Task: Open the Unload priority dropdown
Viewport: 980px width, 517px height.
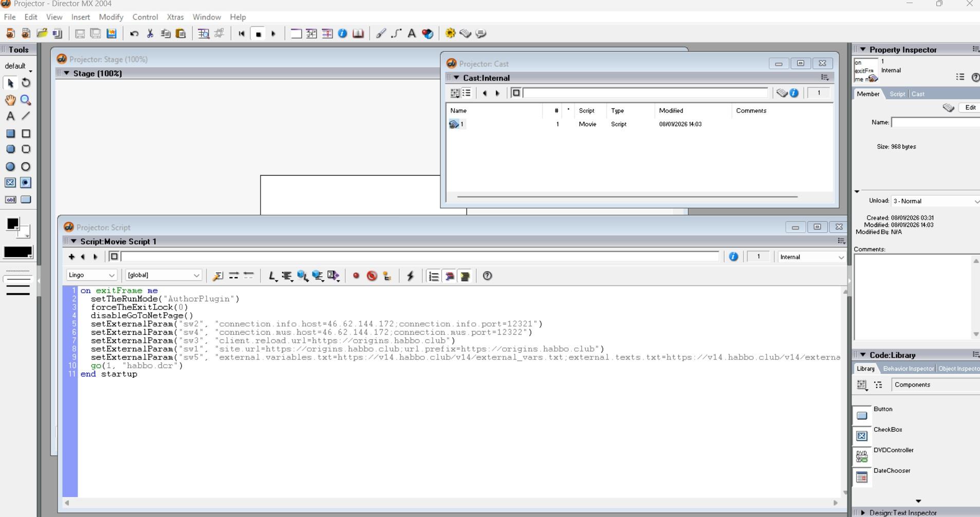Action: (935, 201)
